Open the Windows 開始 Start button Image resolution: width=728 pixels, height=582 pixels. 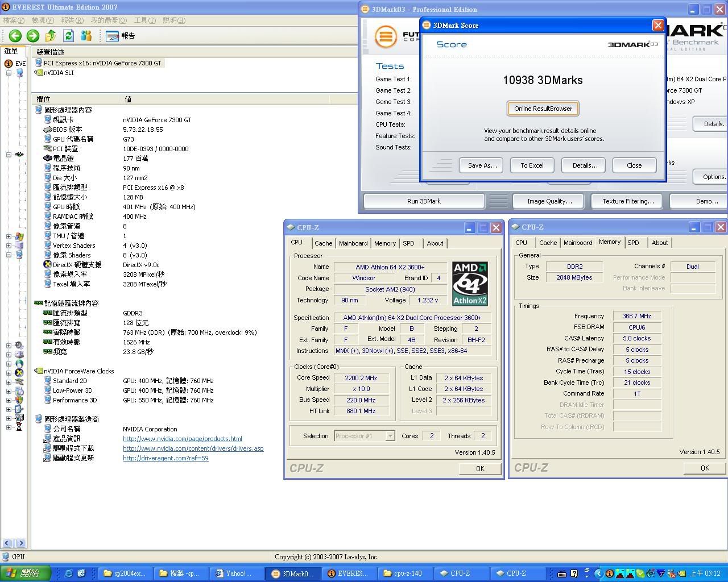26,573
